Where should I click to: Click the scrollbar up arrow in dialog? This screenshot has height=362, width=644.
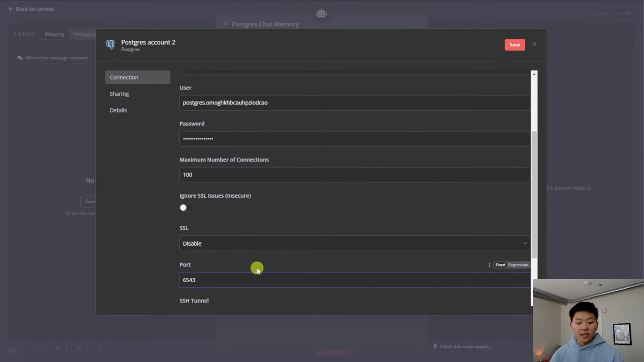[x=534, y=74]
